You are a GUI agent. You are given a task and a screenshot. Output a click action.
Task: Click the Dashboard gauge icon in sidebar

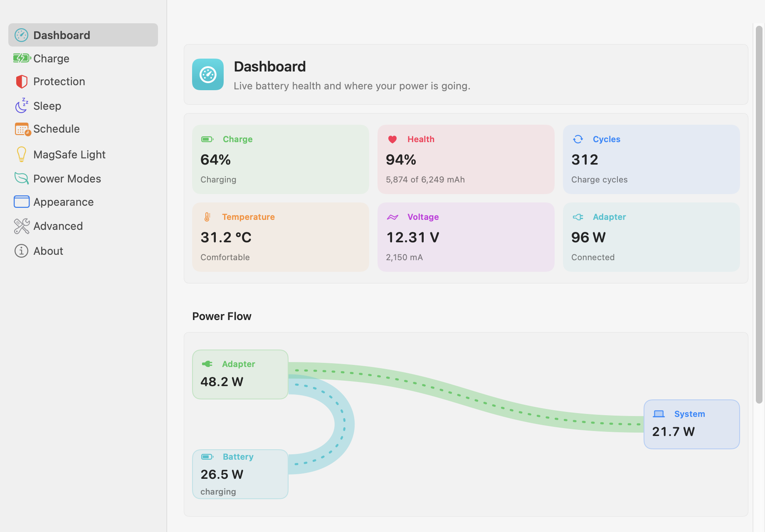[x=21, y=35]
